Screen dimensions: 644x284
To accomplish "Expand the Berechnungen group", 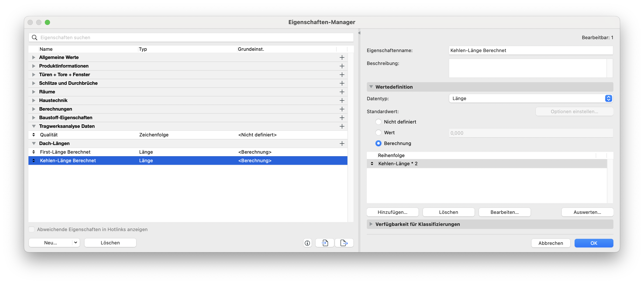I will (x=33, y=109).
